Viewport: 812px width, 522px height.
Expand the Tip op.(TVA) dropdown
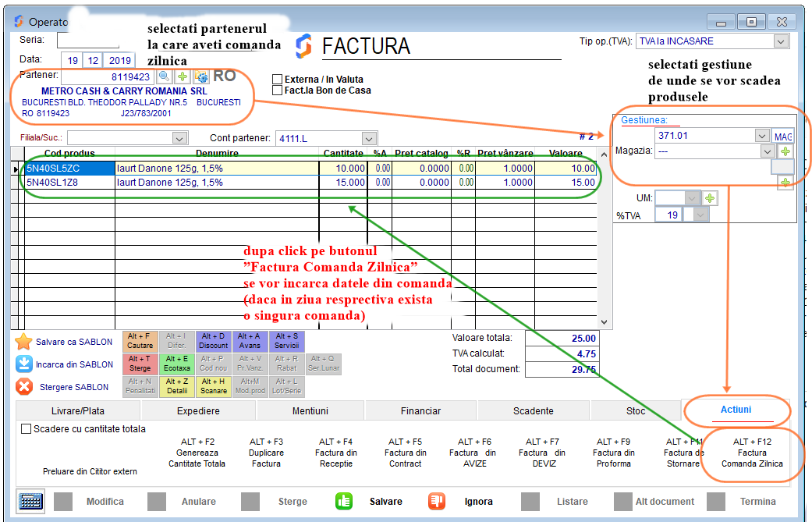point(781,41)
